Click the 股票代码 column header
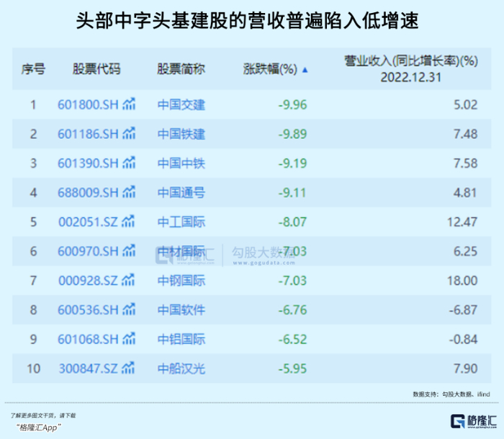This screenshot has width=504, height=439. coord(96,69)
